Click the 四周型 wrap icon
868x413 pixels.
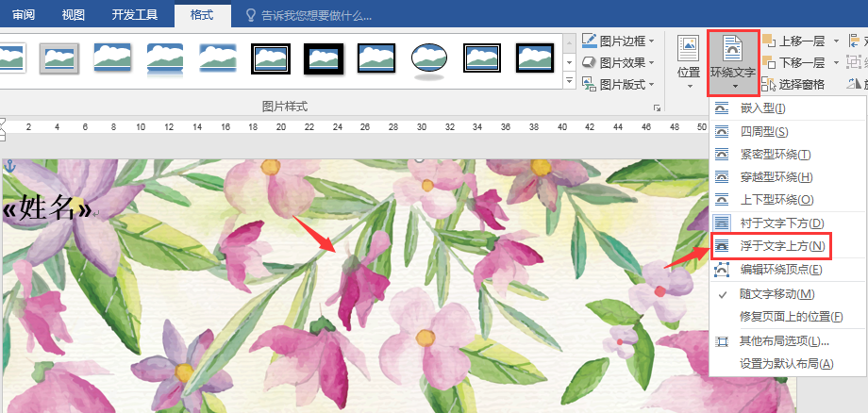723,132
